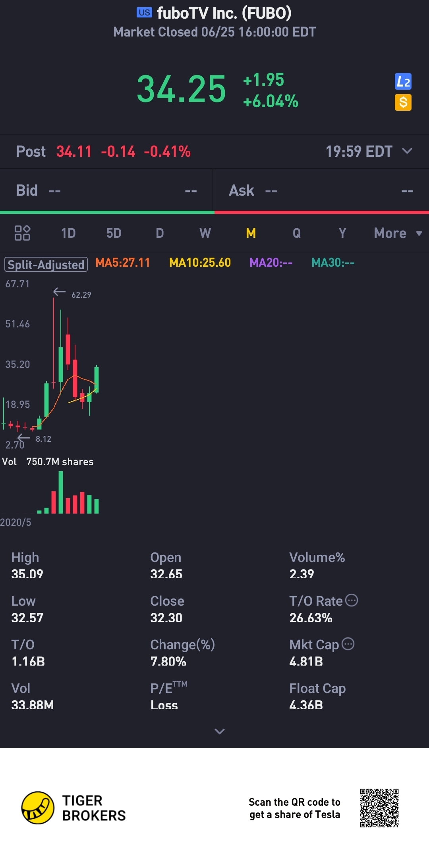Tap the T/O value 1.16B
This screenshot has height=868, width=429.
[28, 661]
